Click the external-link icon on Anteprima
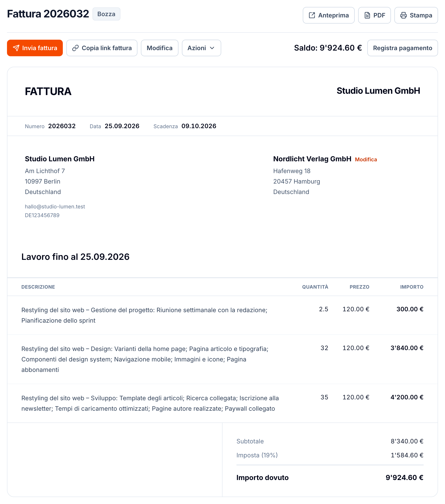 (x=312, y=15)
